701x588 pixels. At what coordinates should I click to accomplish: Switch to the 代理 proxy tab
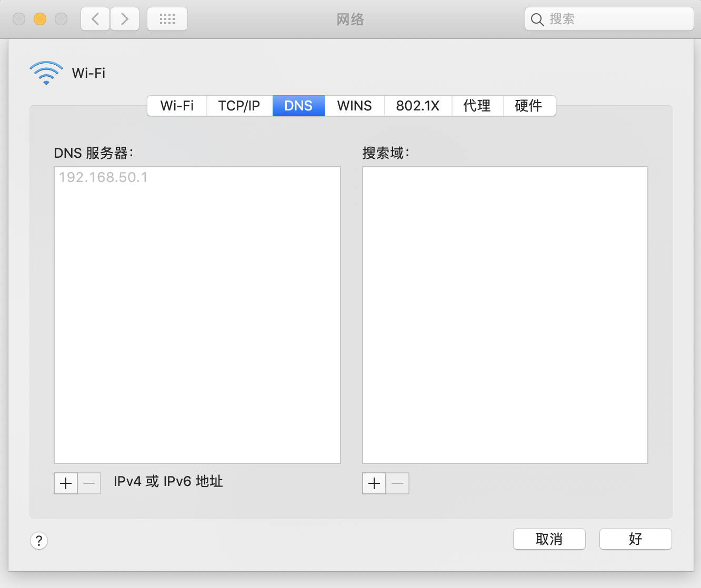477,106
